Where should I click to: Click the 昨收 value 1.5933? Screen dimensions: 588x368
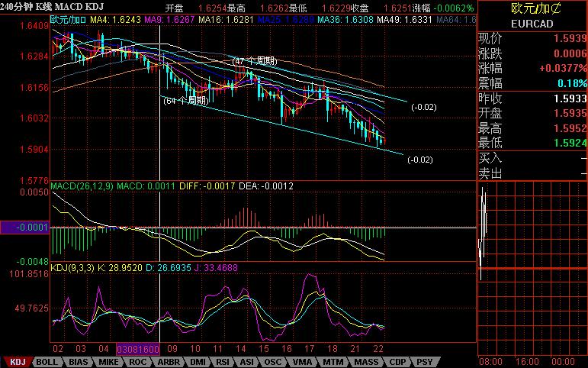(570, 98)
